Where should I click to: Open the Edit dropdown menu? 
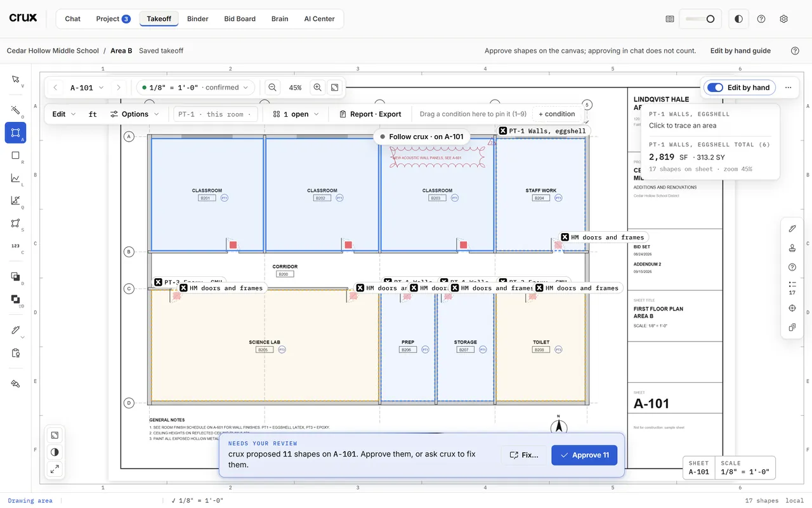[x=63, y=114]
